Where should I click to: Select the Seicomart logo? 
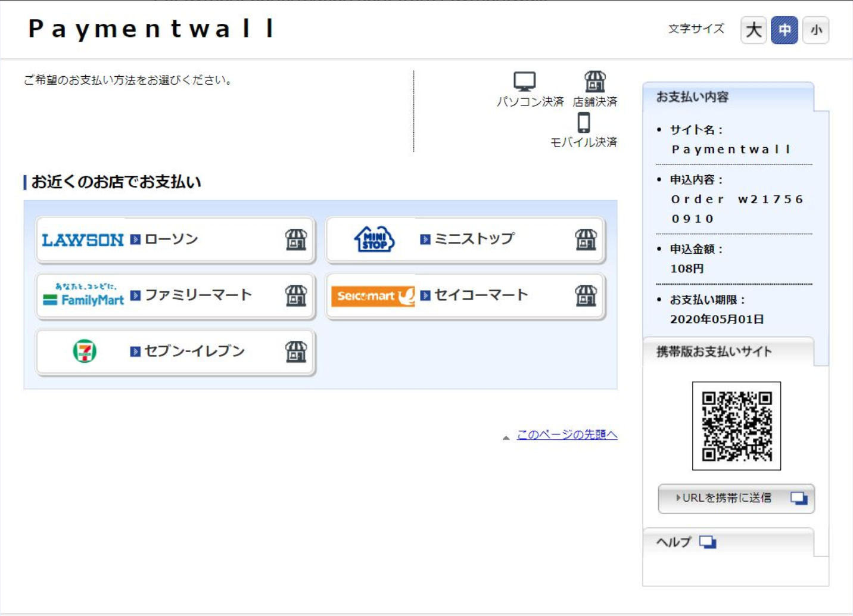coord(373,295)
